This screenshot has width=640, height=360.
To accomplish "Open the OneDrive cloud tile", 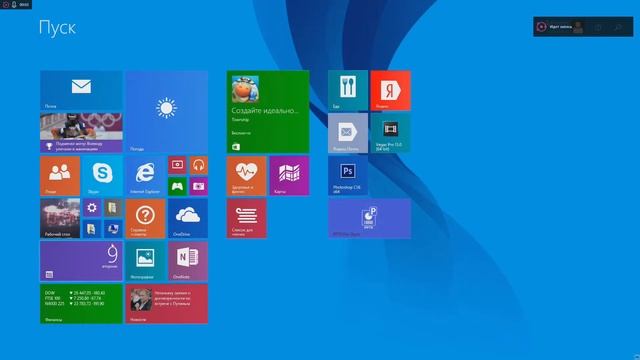I will point(188,218).
